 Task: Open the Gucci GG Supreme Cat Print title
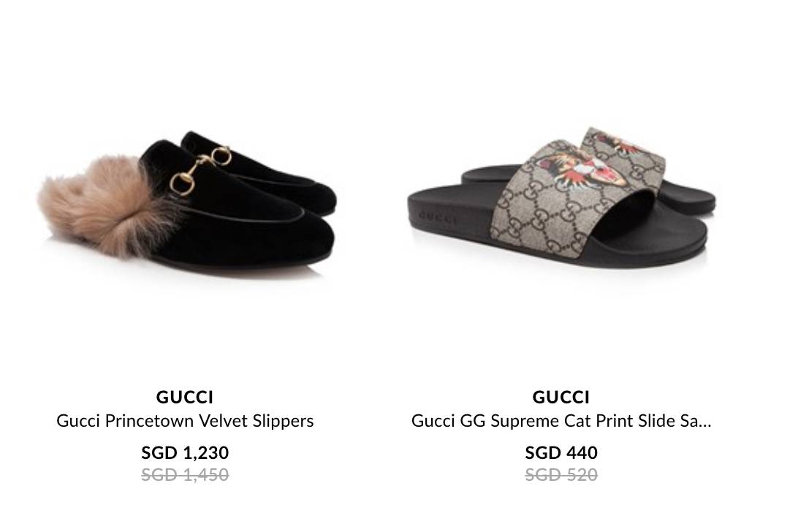click(560, 421)
